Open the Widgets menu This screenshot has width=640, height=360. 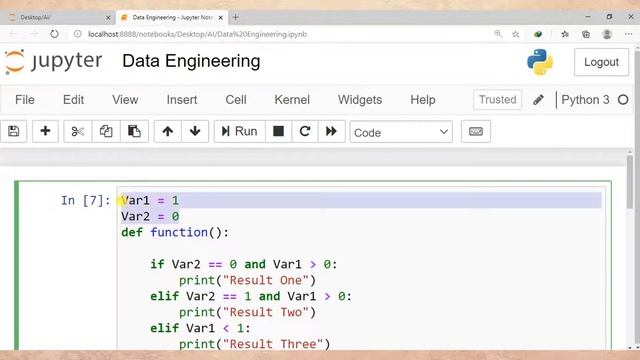pos(360,100)
